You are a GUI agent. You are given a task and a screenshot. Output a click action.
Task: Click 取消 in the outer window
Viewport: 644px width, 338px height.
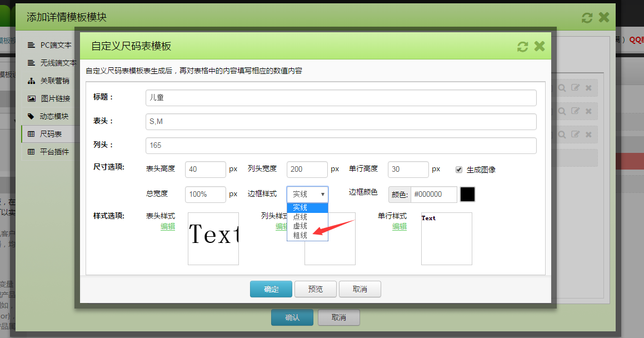(339, 317)
